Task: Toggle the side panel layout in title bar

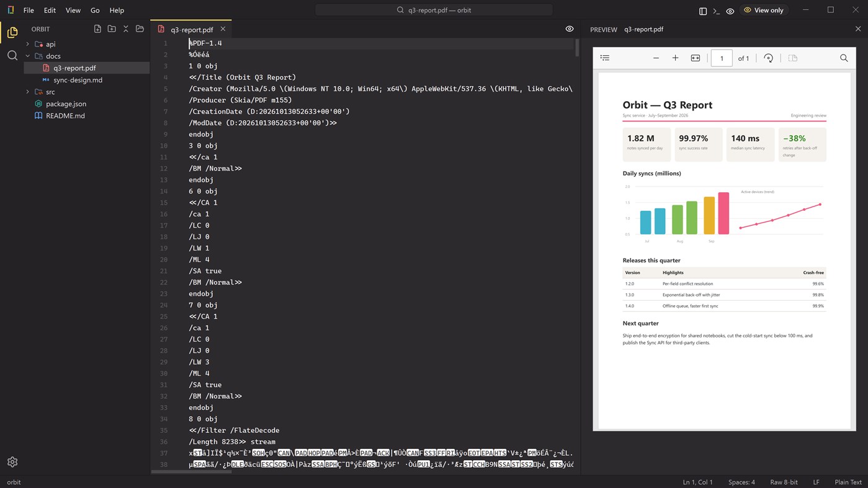Action: click(703, 11)
